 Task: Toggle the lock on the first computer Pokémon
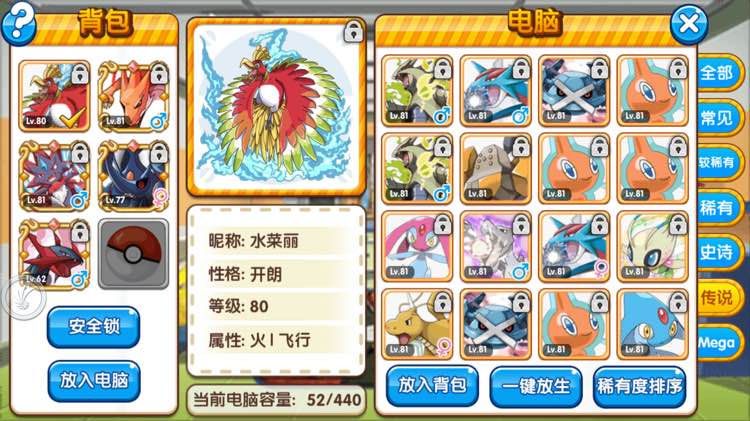pos(443,69)
